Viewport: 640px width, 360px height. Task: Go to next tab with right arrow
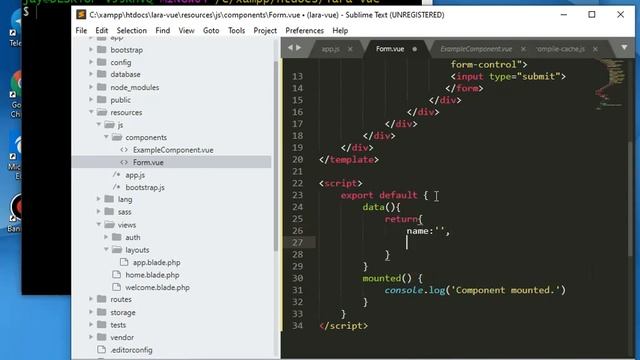298,48
